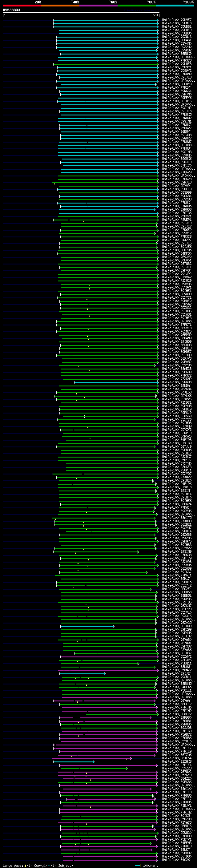Click UniRef100_A5B177 label

click(177, 460)
